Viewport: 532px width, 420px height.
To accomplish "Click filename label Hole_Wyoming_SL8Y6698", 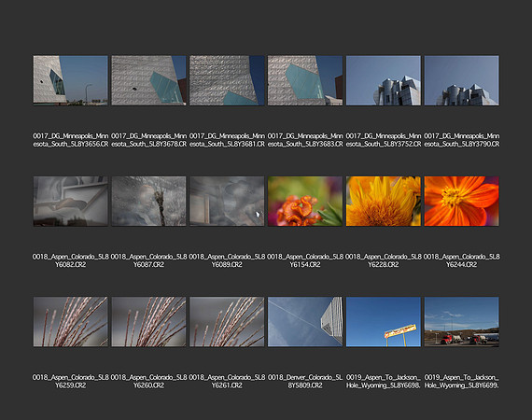I will point(384,382).
